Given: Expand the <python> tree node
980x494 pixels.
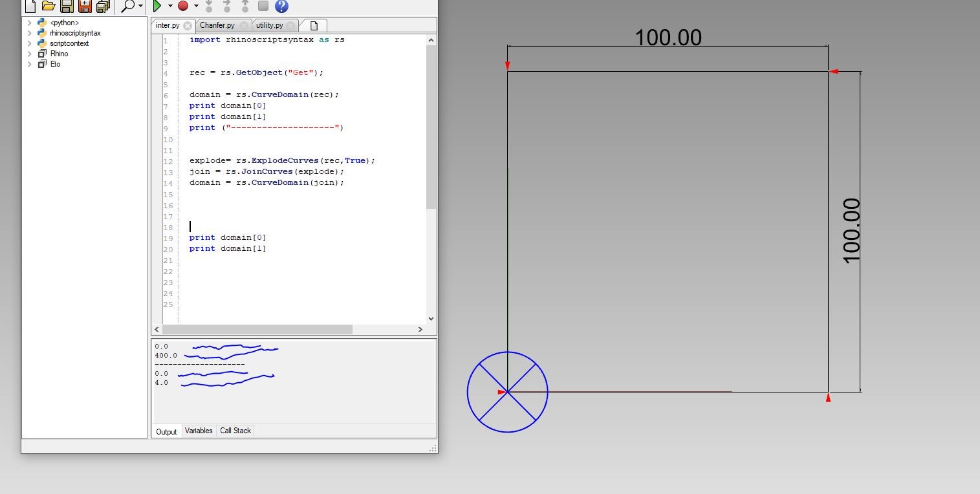Looking at the screenshot, I should tap(30, 23).
